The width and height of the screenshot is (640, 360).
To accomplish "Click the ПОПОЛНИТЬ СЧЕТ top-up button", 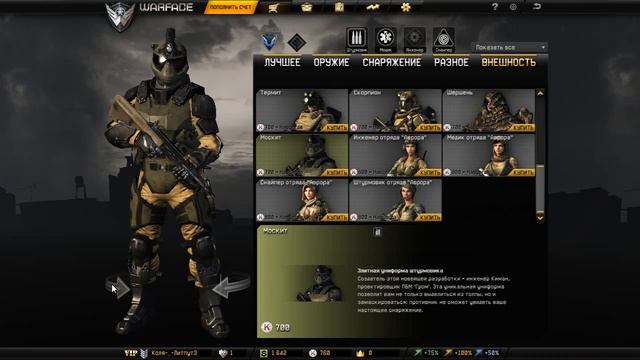I will pos(231,7).
